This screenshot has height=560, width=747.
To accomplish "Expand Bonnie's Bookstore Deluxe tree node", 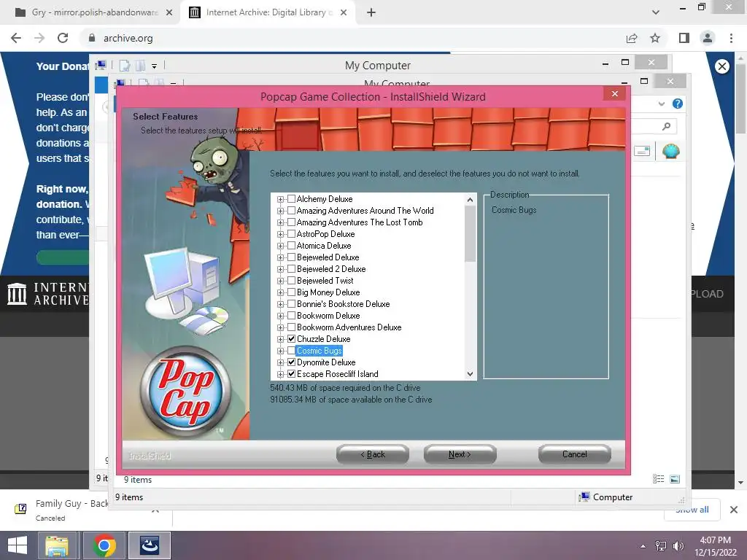I will [x=281, y=304].
